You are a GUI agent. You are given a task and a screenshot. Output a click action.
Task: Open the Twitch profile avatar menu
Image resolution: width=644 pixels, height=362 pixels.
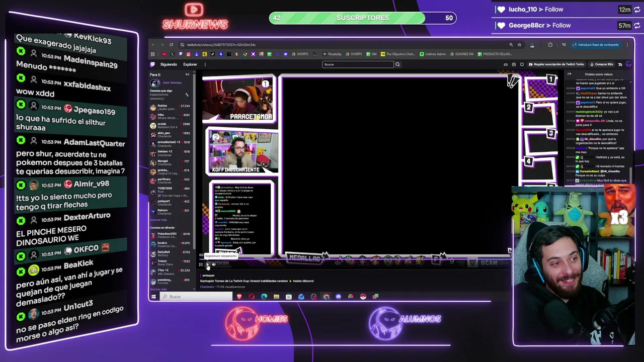click(x=628, y=64)
